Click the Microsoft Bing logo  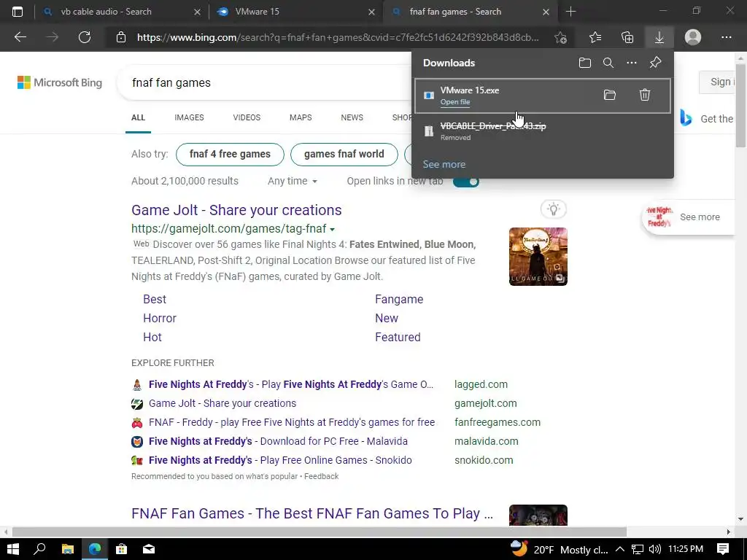[60, 82]
